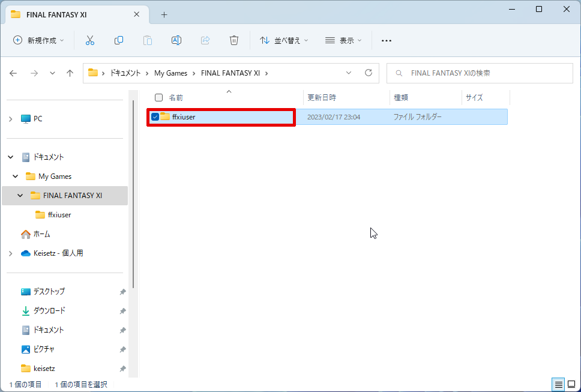Image resolution: width=581 pixels, height=392 pixels.
Task: Click the Rename icon in toolbar
Action: [x=176, y=40]
